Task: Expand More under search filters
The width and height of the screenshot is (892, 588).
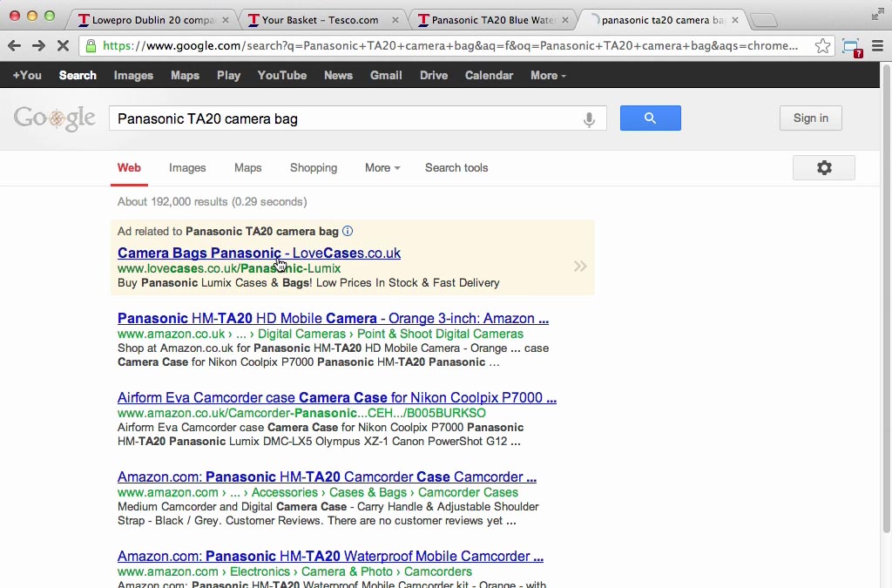Action: tap(382, 168)
